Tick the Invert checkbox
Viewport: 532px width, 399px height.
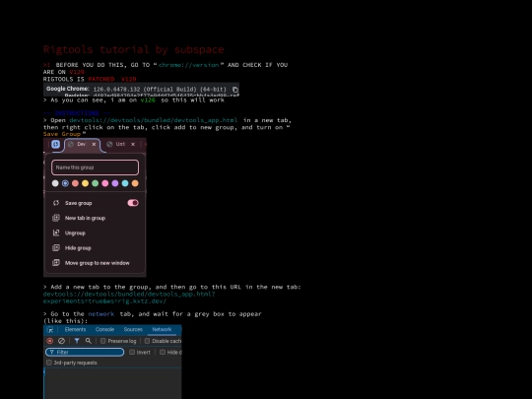[x=132, y=352]
